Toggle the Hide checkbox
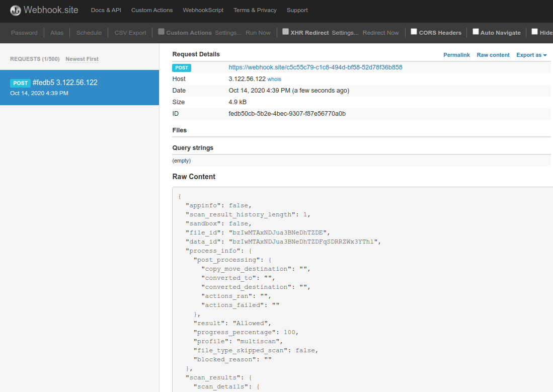This screenshot has height=392, width=553. point(535,32)
